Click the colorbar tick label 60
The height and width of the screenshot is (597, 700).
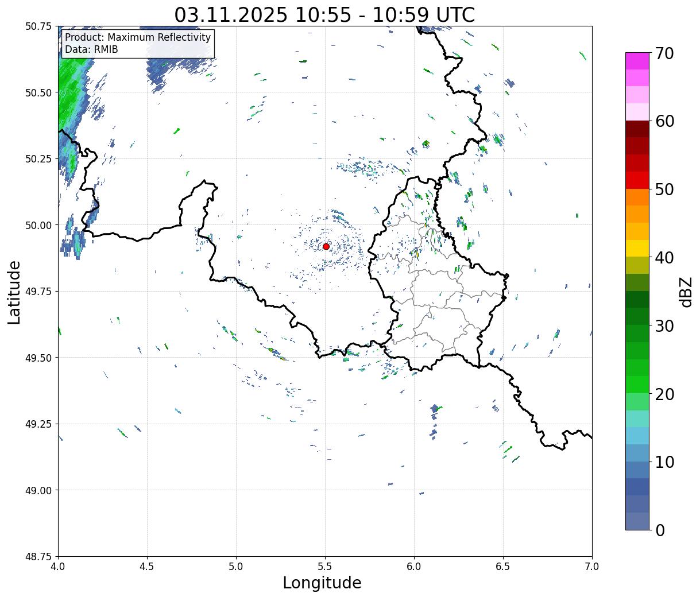[664, 121]
